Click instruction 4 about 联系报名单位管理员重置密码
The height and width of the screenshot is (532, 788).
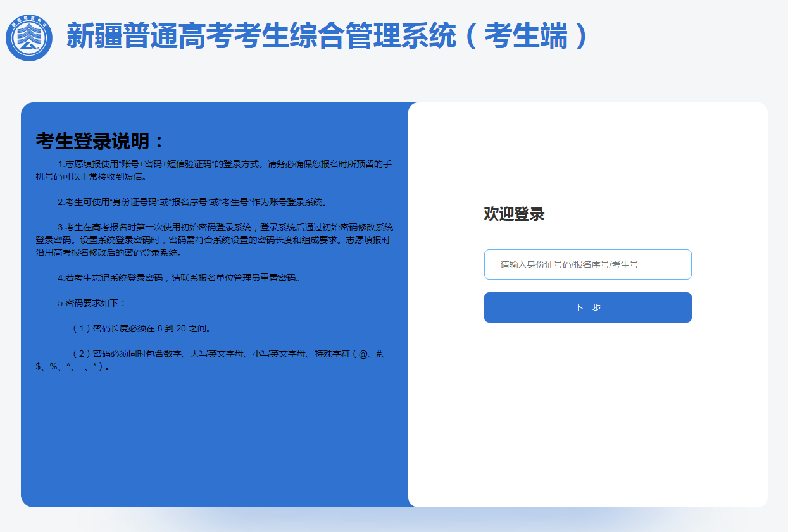[179, 278]
